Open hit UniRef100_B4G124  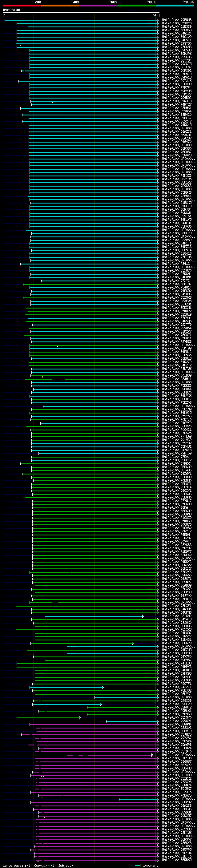click(177, 33)
